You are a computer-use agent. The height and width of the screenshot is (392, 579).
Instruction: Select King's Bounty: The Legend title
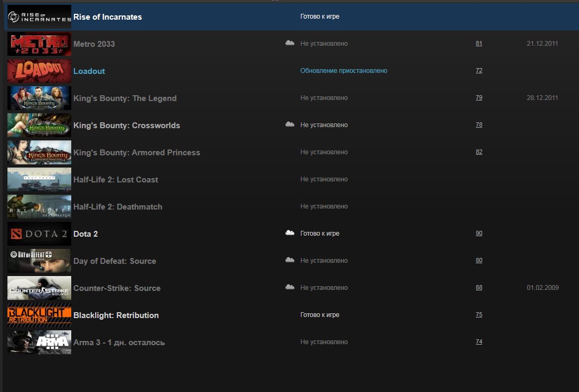(x=125, y=98)
